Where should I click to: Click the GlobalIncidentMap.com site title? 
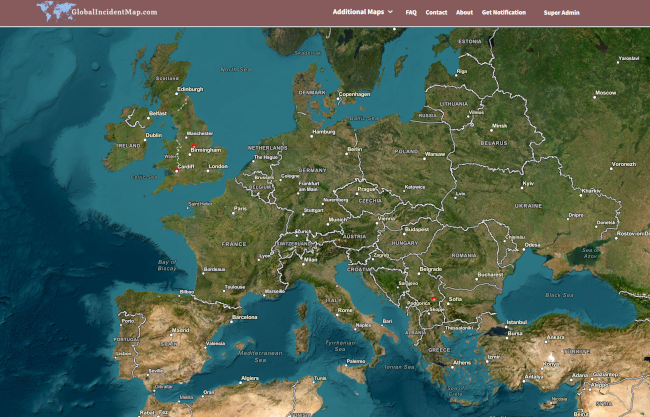[x=114, y=12]
